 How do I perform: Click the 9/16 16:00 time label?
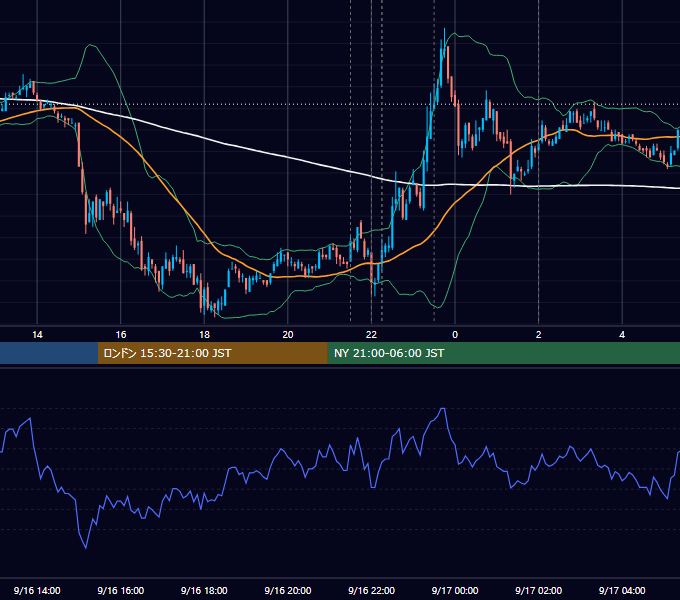pyautogui.click(x=121, y=590)
